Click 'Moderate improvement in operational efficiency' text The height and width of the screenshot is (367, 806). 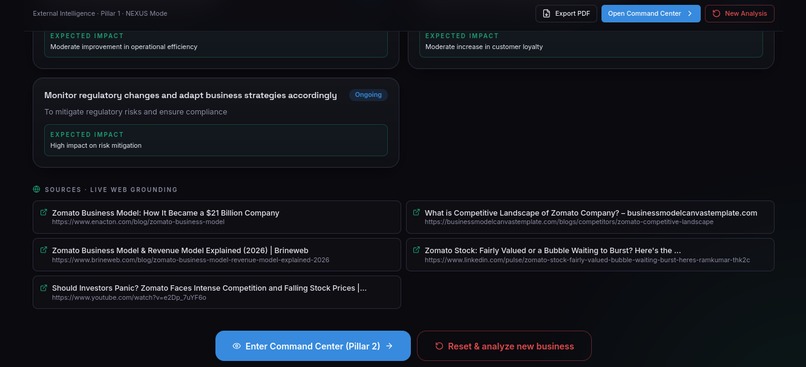click(124, 47)
